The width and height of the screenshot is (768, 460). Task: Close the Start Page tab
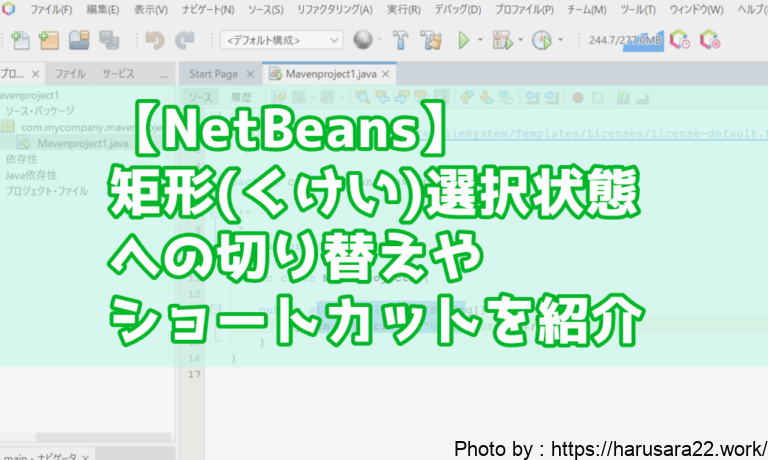[x=250, y=74]
